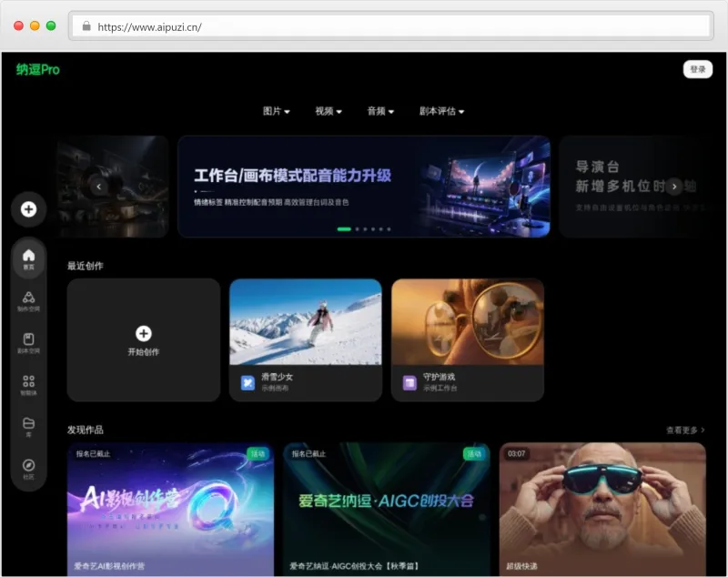This screenshot has width=728, height=577.
Task: Open the 工作台/画布模式配音能力升级 banner
Action: pos(364,187)
